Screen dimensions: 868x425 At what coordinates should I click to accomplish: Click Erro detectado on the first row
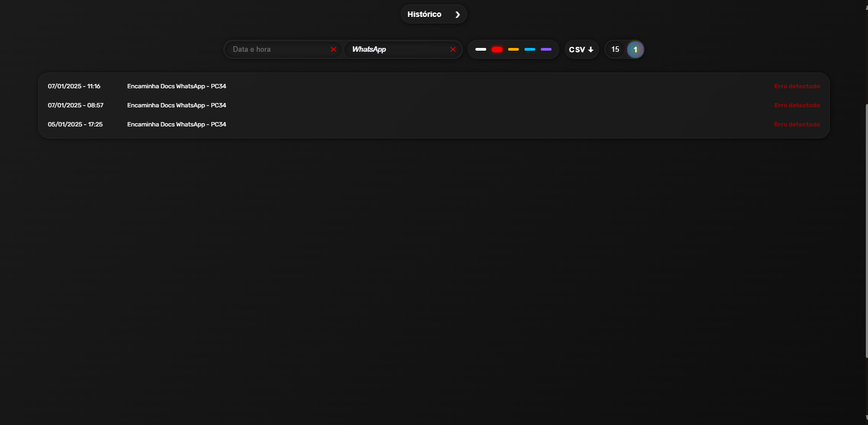(797, 86)
